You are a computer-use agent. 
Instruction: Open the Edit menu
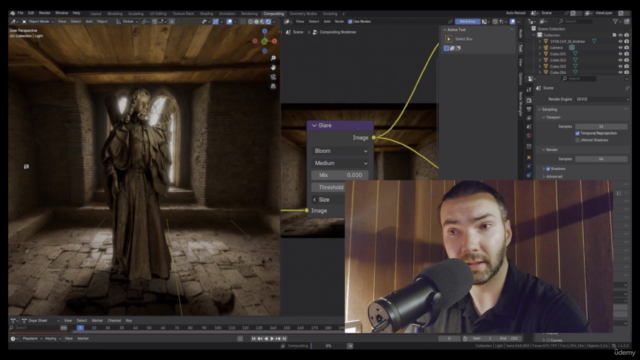(x=31, y=13)
